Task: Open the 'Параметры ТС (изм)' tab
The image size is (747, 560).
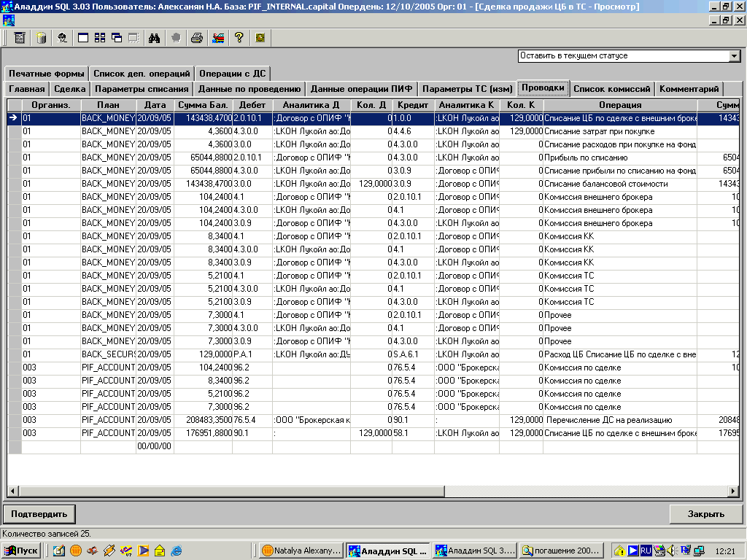Action: (x=468, y=88)
